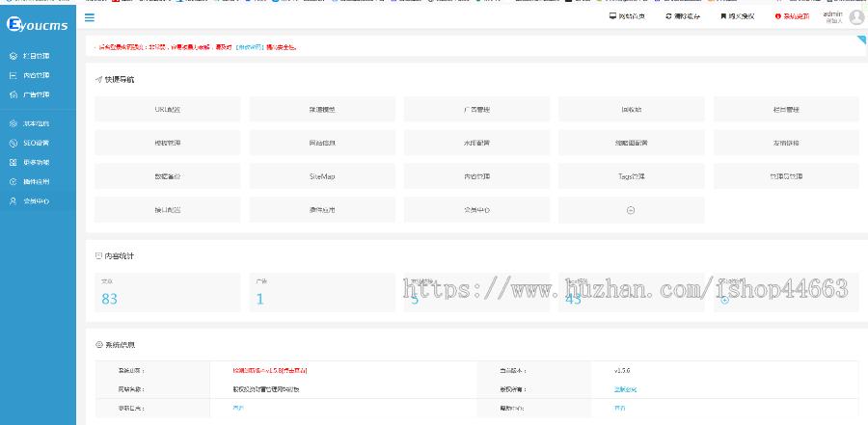Open the 友情链接 quick navigation tile

tap(786, 143)
